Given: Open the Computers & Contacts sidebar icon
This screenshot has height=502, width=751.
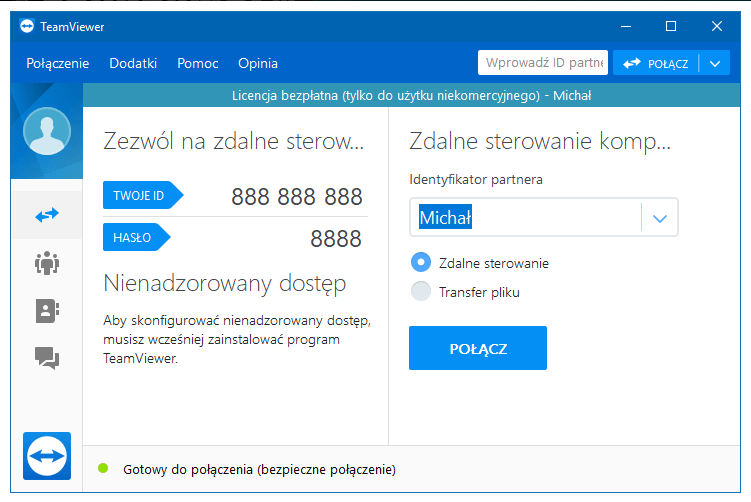Looking at the screenshot, I should 47,311.
